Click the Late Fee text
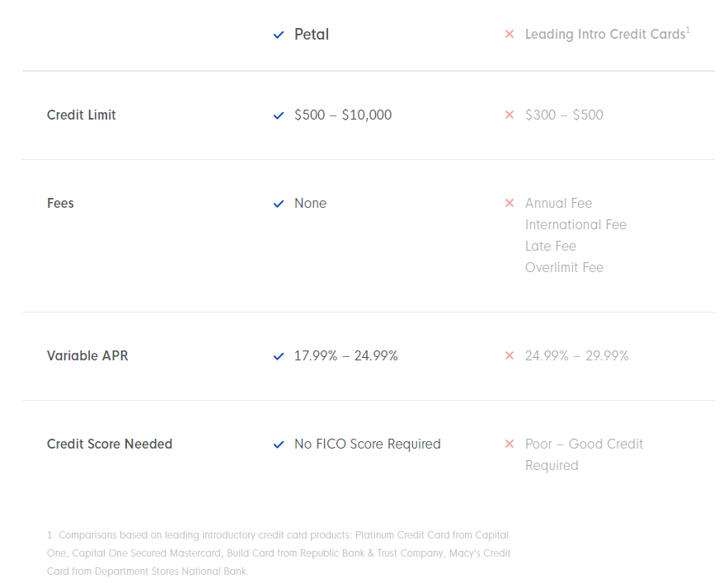728x583 pixels. coord(551,246)
